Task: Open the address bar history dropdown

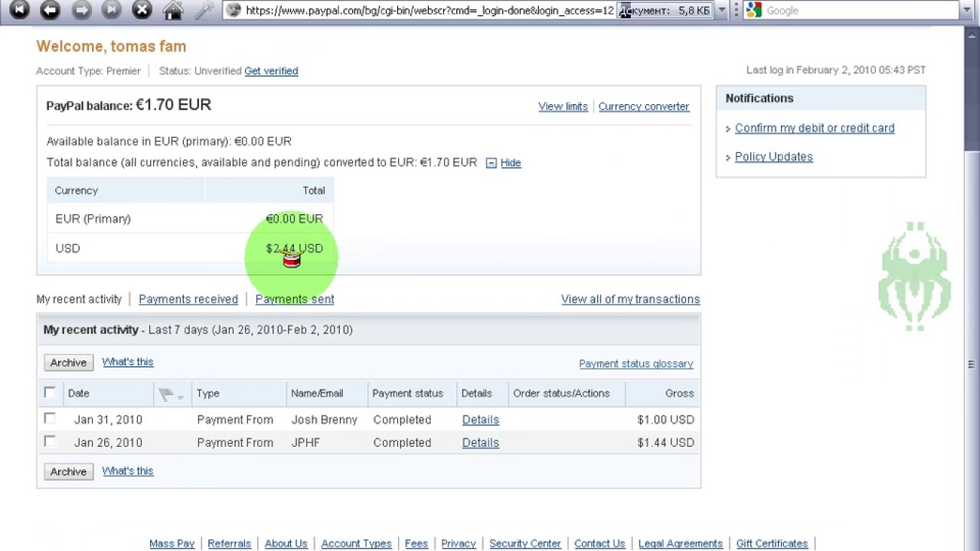Action: click(721, 11)
